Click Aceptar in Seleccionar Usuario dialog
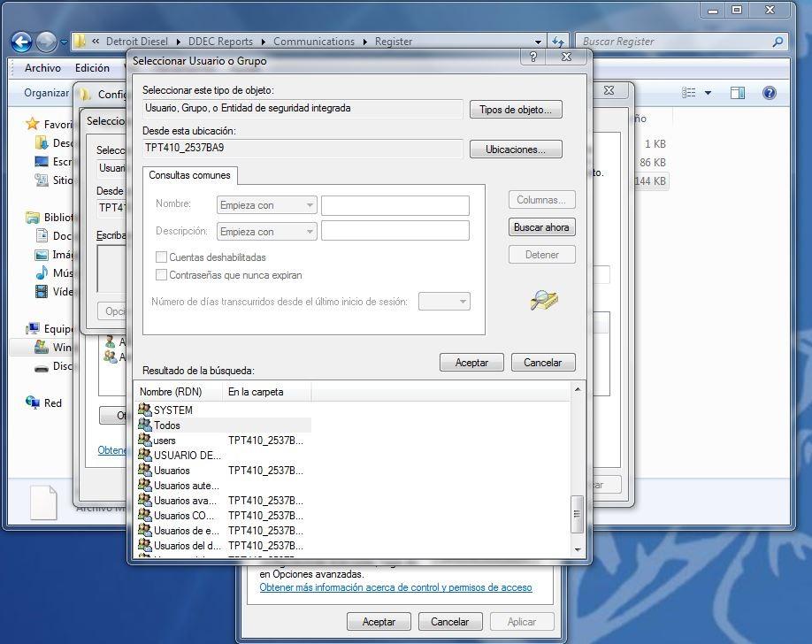 point(471,362)
